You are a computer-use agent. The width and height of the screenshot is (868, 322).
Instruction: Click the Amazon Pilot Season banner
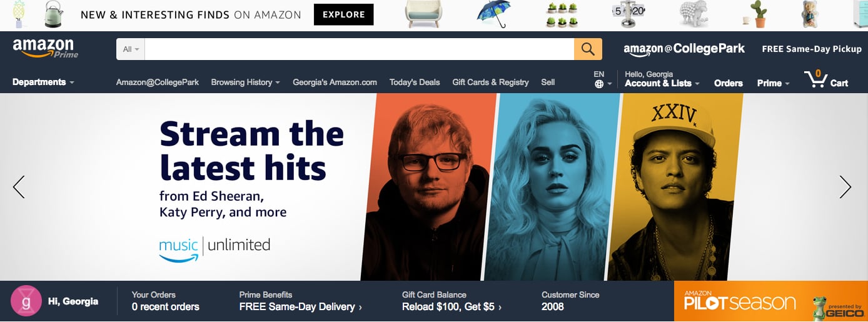(771, 301)
